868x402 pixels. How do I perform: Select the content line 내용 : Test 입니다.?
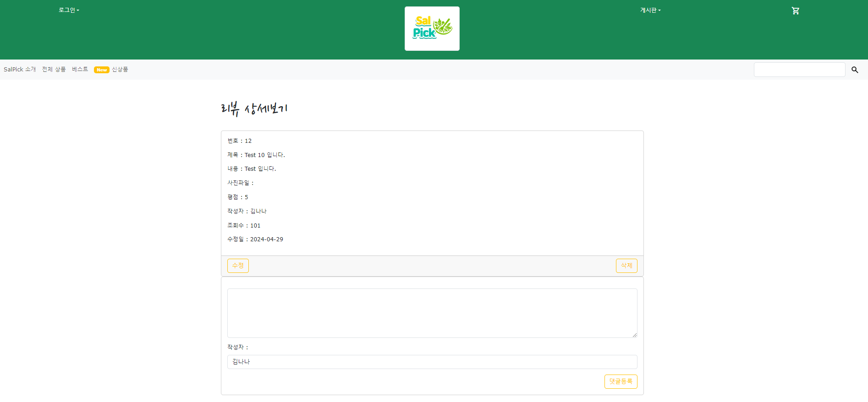point(252,169)
